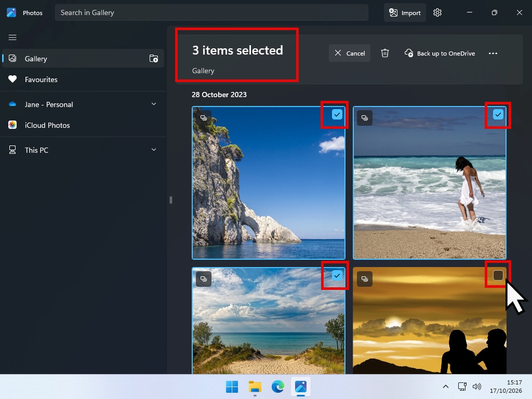532x399 pixels.
Task: Expand the Jane - Personal chevron
Action: [x=154, y=104]
